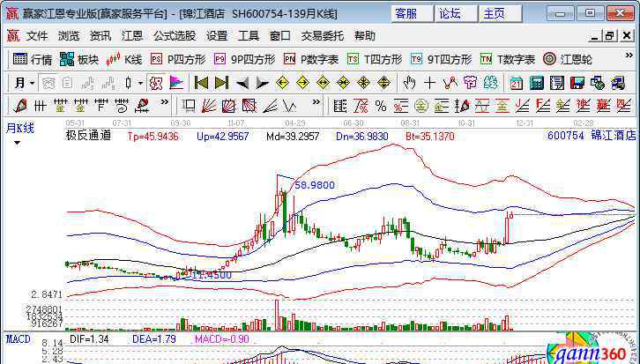
Task: Click the 客服 customer service button
Action: pos(412,14)
